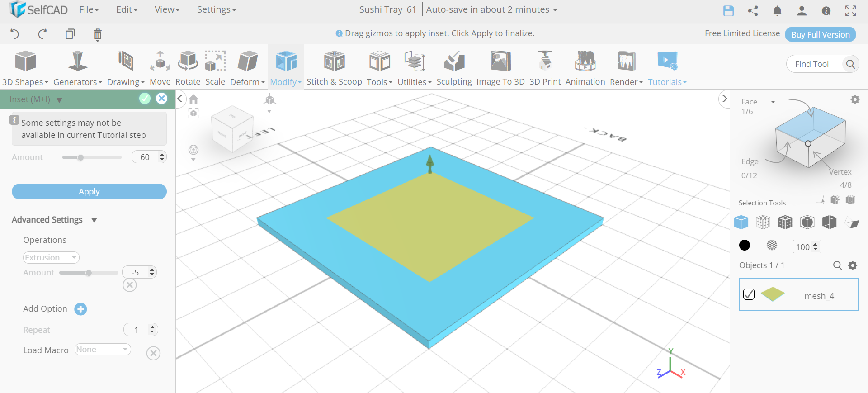Open the Modify dropdown
This screenshot has height=393, width=868.
tap(286, 68)
